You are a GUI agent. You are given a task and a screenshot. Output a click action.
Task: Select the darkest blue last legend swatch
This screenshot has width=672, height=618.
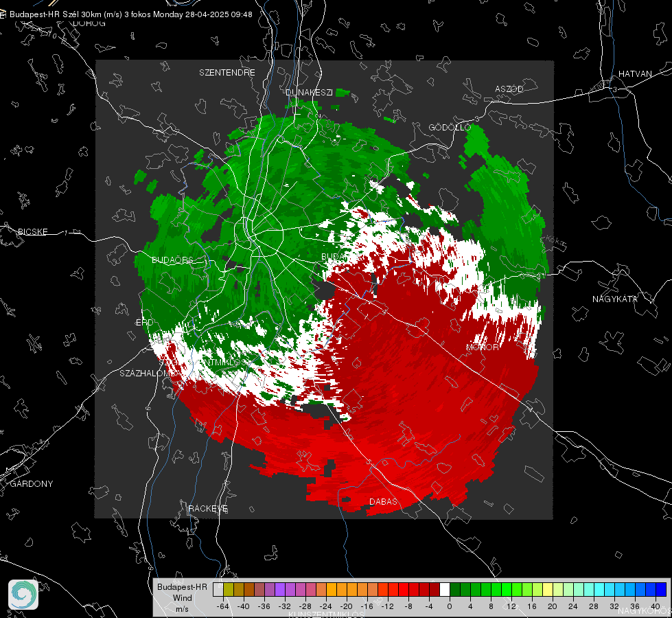coord(661,590)
